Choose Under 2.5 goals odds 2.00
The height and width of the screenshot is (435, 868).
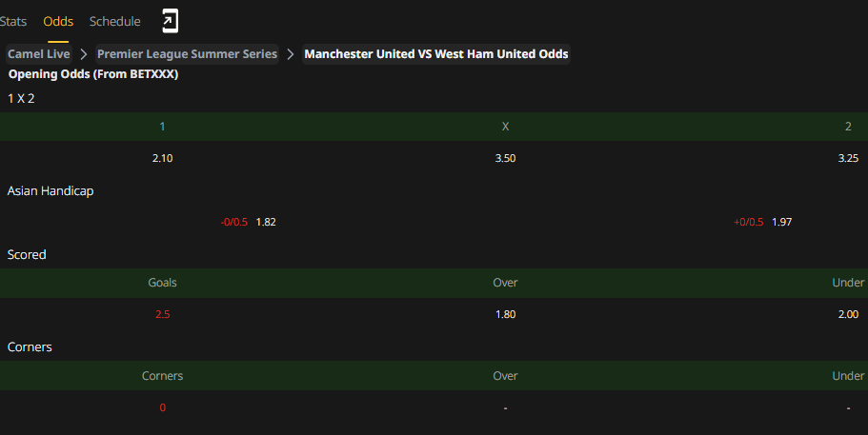(x=848, y=314)
